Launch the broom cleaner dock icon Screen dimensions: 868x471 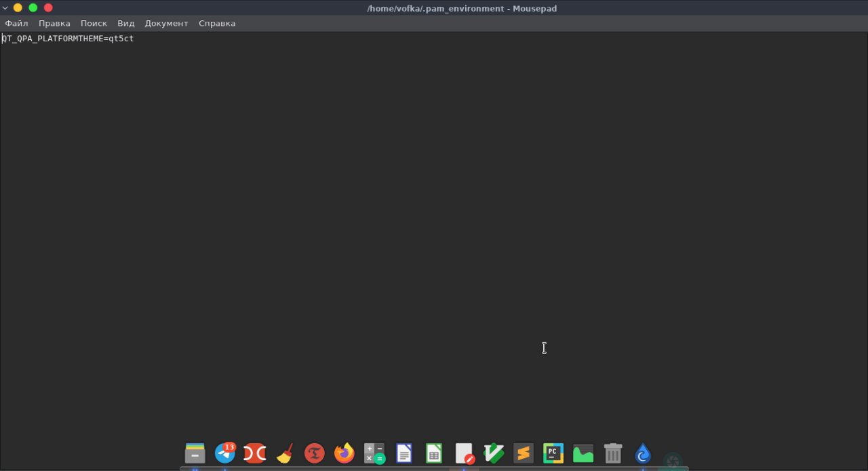[x=285, y=453]
